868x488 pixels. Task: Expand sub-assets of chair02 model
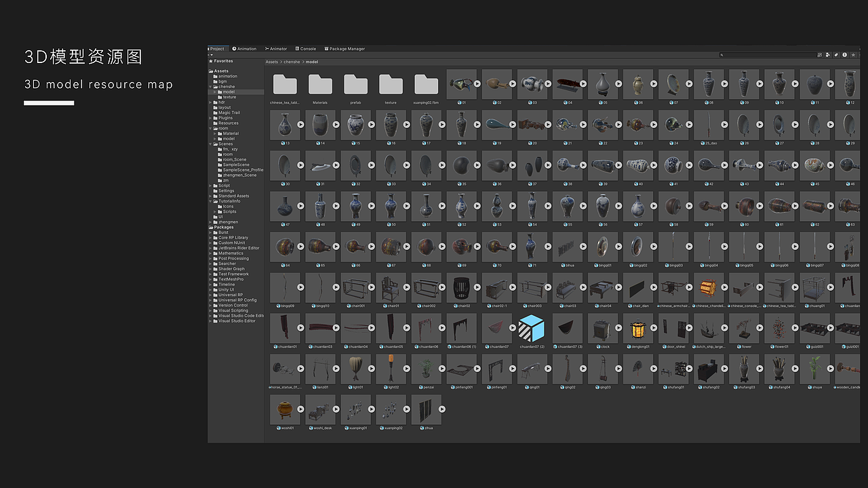477,287
